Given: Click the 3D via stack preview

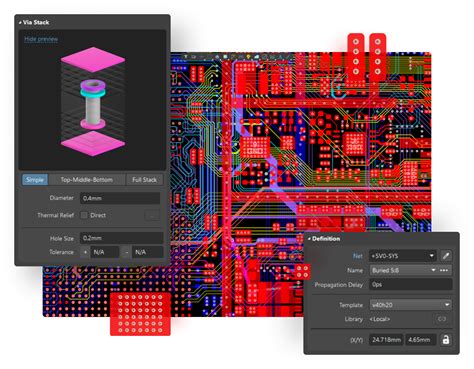Looking at the screenshot, I should click(x=93, y=102).
